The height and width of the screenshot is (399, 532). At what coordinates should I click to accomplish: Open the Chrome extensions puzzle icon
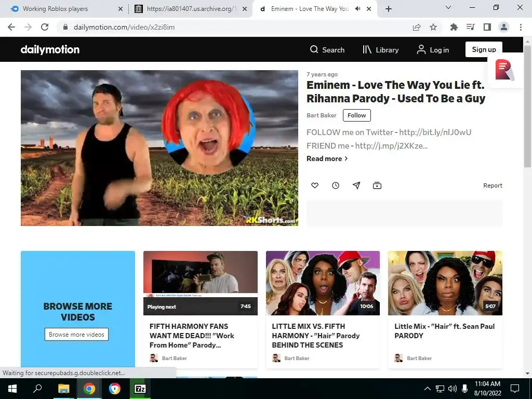pyautogui.click(x=454, y=27)
